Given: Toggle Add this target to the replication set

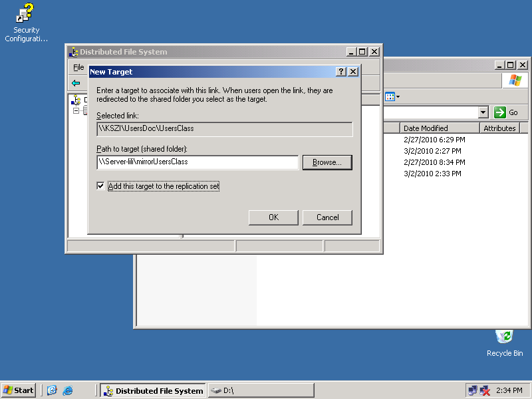Looking at the screenshot, I should pyautogui.click(x=100, y=186).
